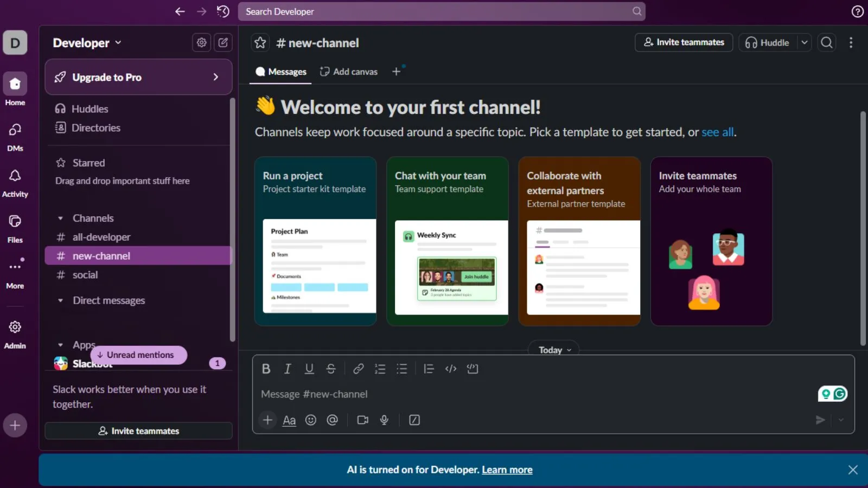
Task: Select the Messages tab
Action: (281, 72)
